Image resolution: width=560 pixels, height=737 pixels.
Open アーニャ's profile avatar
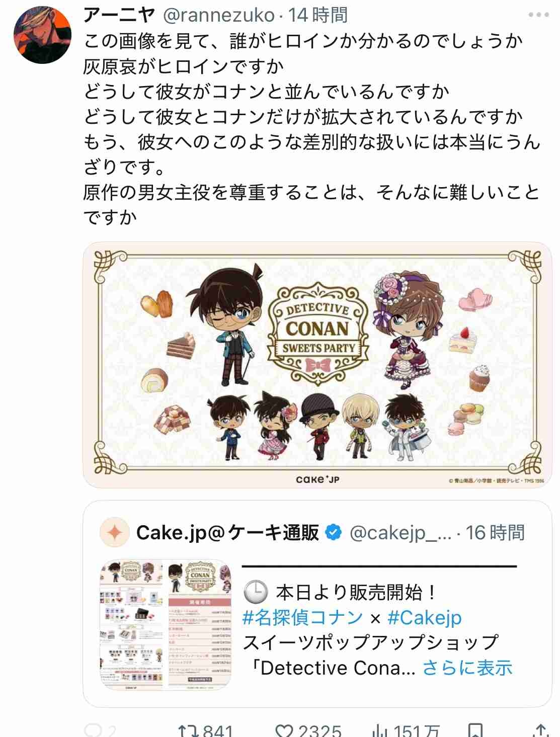click(42, 35)
